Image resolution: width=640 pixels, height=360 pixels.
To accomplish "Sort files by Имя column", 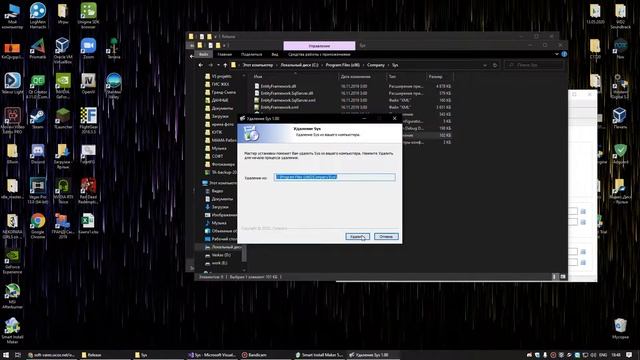I will tap(258, 76).
